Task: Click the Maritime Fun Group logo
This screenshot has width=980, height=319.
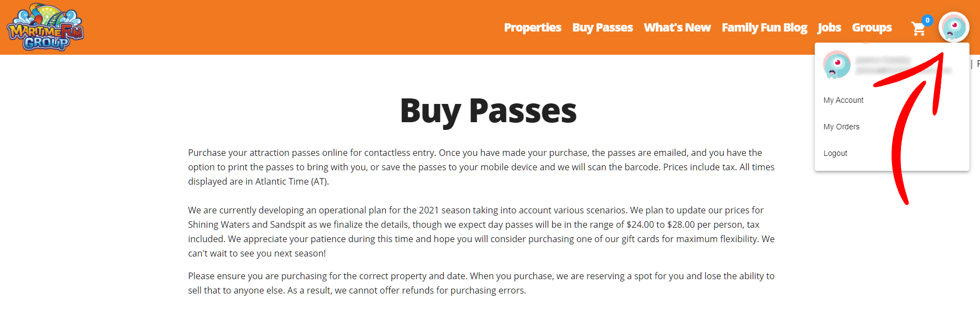Action: [x=45, y=27]
